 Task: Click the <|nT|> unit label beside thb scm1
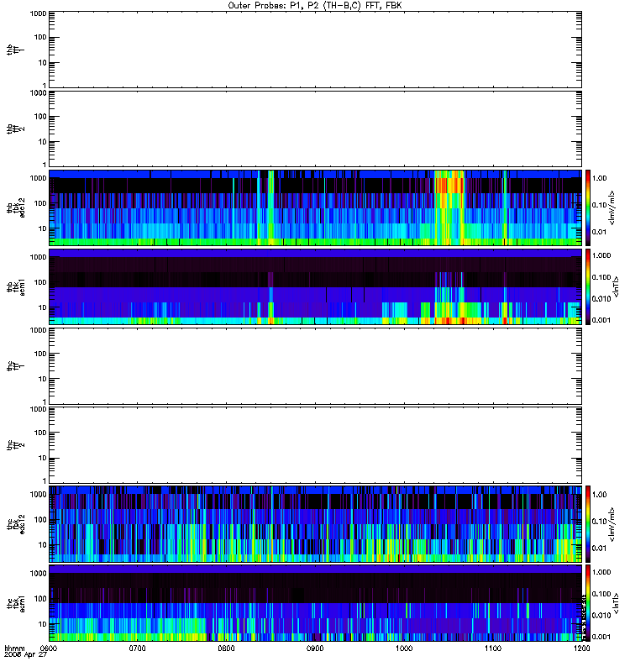617,287
